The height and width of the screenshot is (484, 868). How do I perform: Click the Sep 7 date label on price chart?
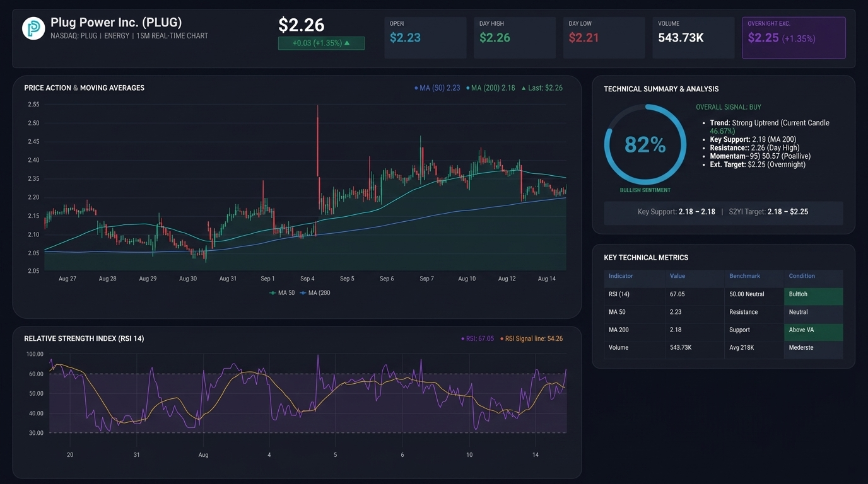426,279
